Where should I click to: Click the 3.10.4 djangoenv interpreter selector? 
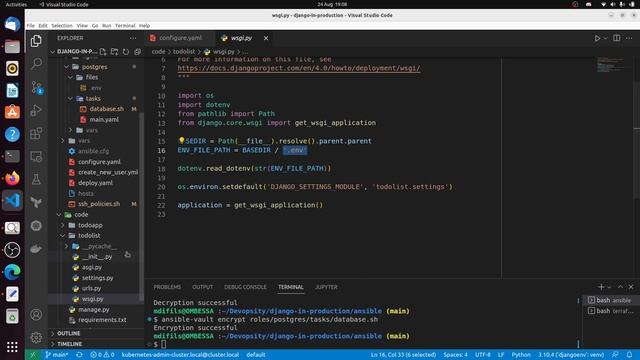[571, 354]
